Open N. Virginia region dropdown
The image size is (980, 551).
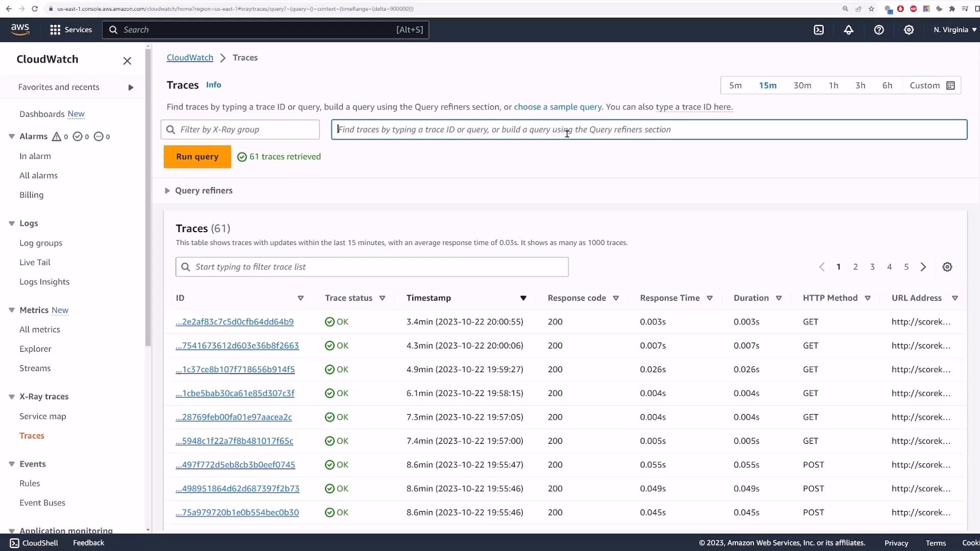tap(954, 30)
